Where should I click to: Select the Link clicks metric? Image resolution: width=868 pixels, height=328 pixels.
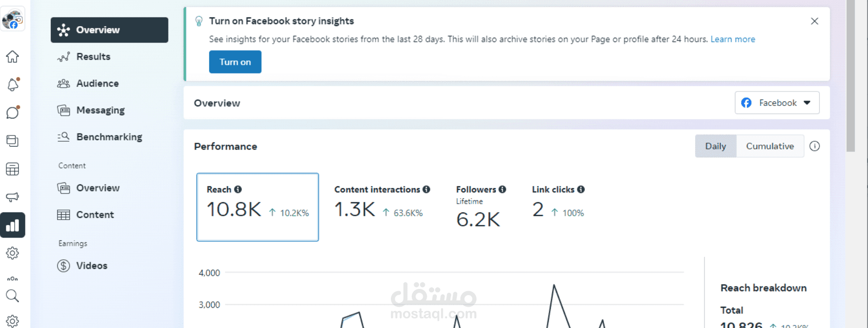pos(558,203)
